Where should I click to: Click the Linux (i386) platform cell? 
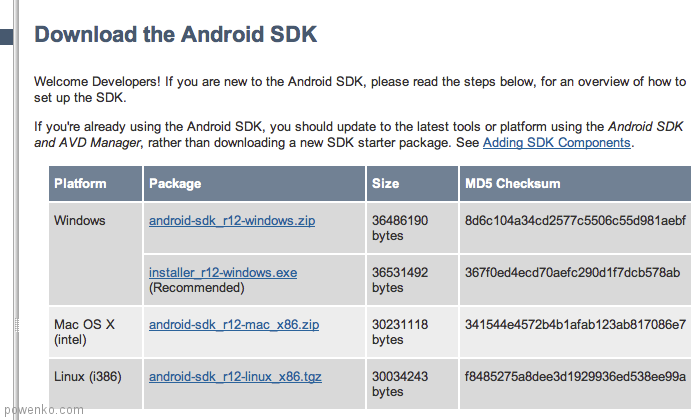coord(95,384)
